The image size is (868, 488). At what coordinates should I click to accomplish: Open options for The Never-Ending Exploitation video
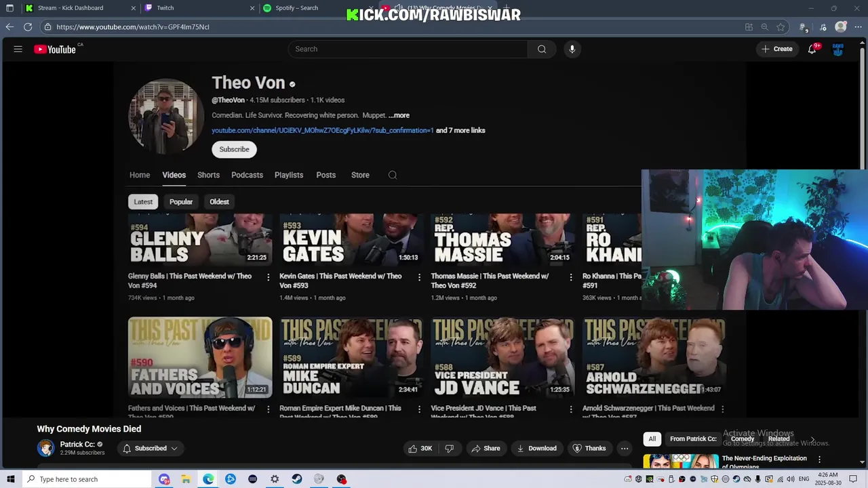point(820,459)
